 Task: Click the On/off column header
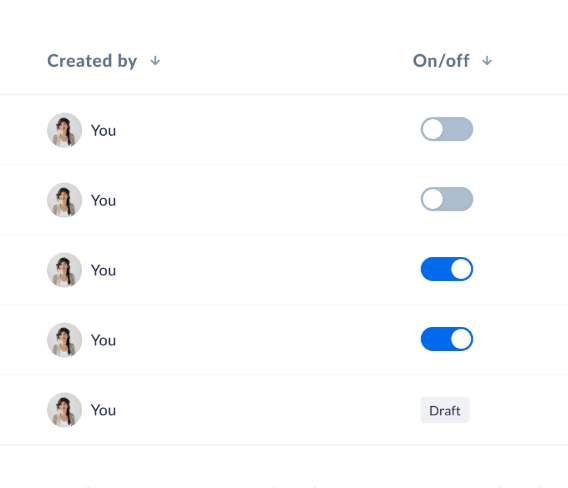[441, 61]
